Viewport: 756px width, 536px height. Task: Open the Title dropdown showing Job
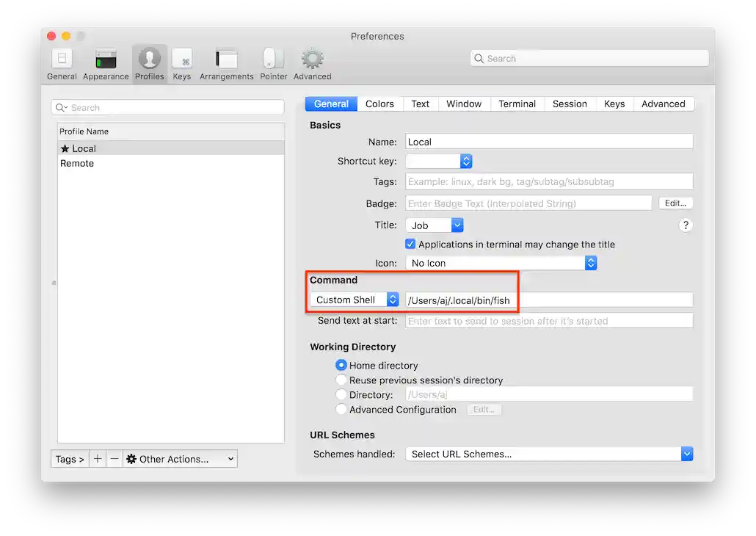pos(434,225)
